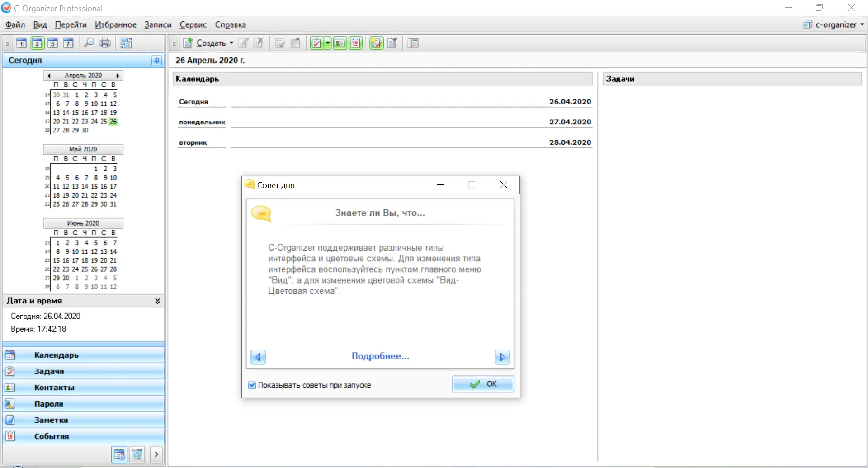Viewport: 868px width, 468px height.
Task: Click the edit entry pencil icon
Action: point(243,43)
